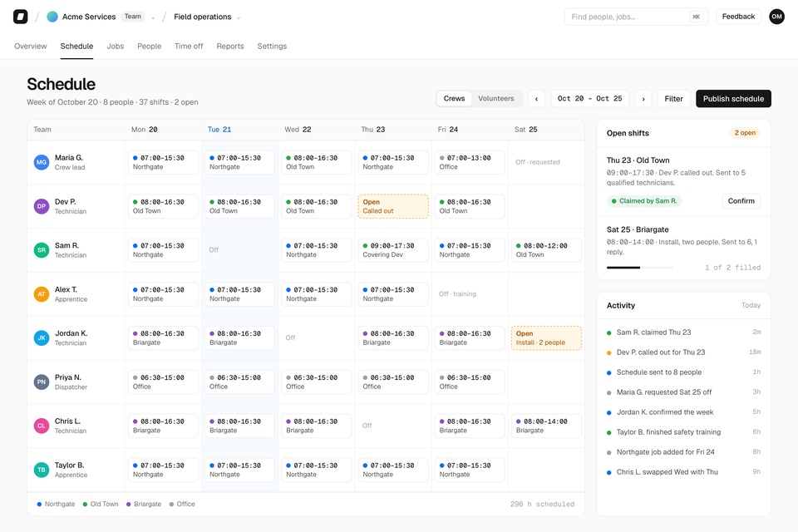Screen dimensions: 798x532
Task: Click the keyboard shortcut badge in search
Action: [x=696, y=17]
